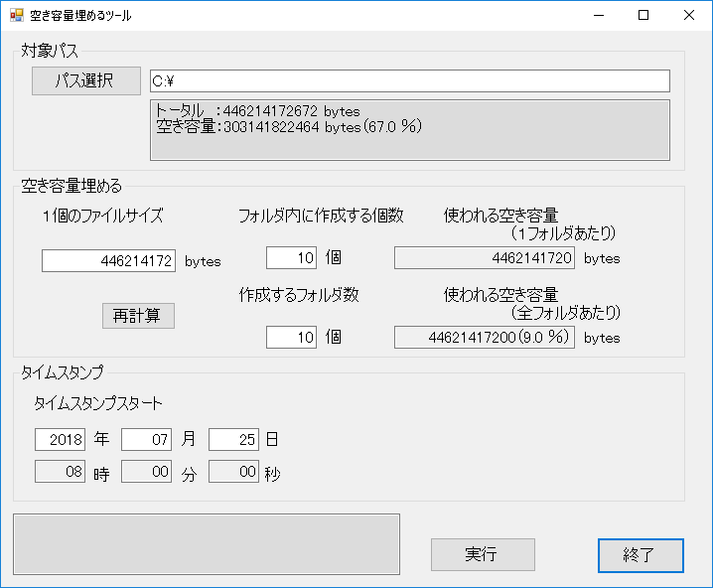Select the month field showing 07
Viewport: 713px width, 588px height.
point(147,439)
